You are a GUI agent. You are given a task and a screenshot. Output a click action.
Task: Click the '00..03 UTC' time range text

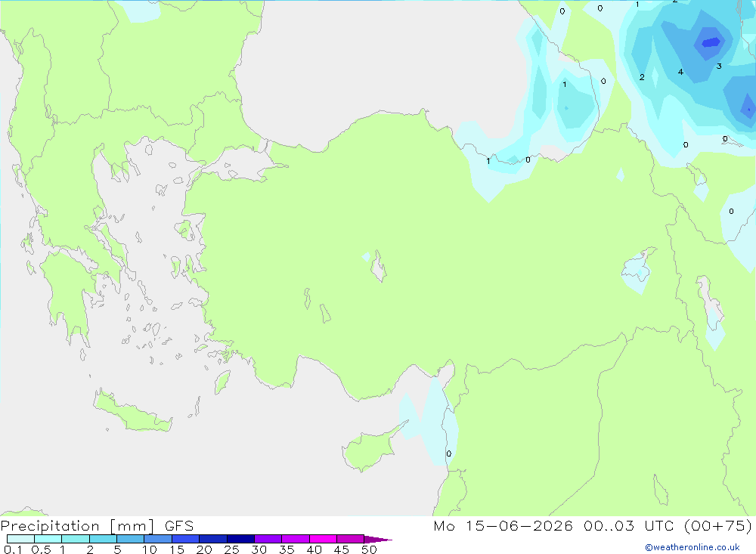(x=627, y=525)
